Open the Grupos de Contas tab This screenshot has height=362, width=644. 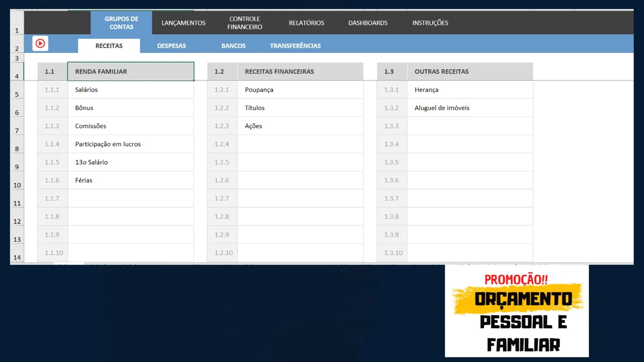[121, 23]
